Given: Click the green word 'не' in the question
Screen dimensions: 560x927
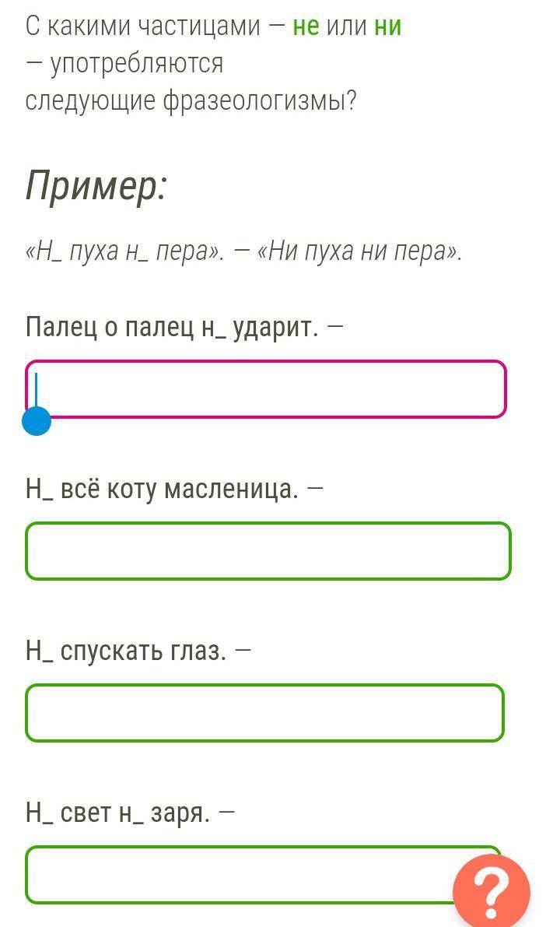Looking at the screenshot, I should [x=306, y=26].
